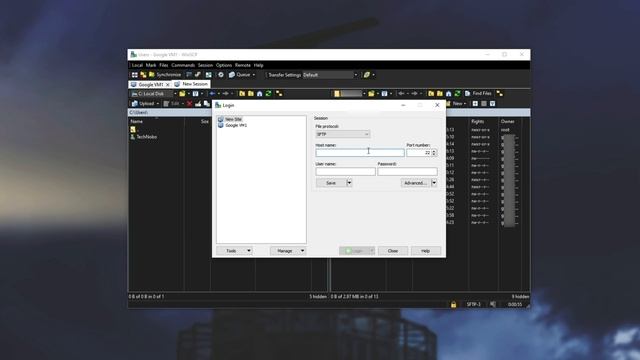
Task: Click local panel parent directory icon
Action: point(242,93)
